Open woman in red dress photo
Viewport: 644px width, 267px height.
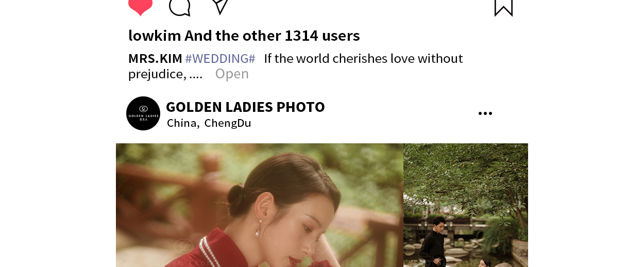tap(260, 205)
